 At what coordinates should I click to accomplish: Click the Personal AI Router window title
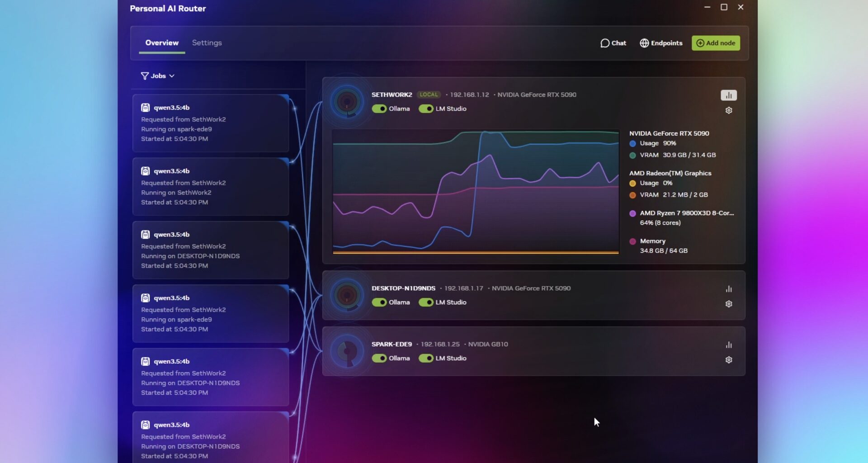[168, 9]
